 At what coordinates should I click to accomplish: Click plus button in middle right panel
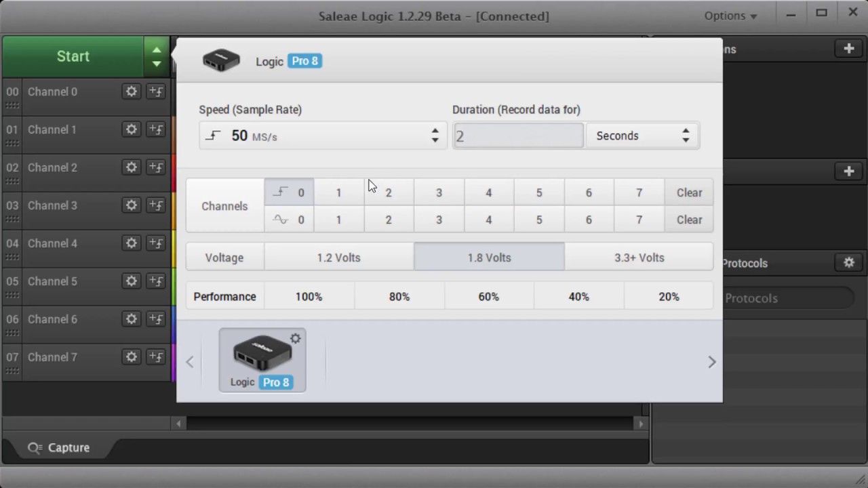[849, 171]
